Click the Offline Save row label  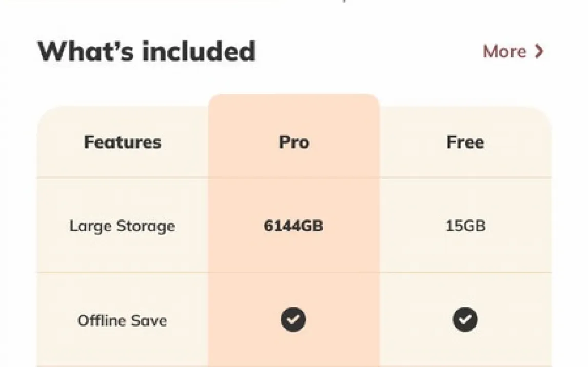[x=122, y=321]
